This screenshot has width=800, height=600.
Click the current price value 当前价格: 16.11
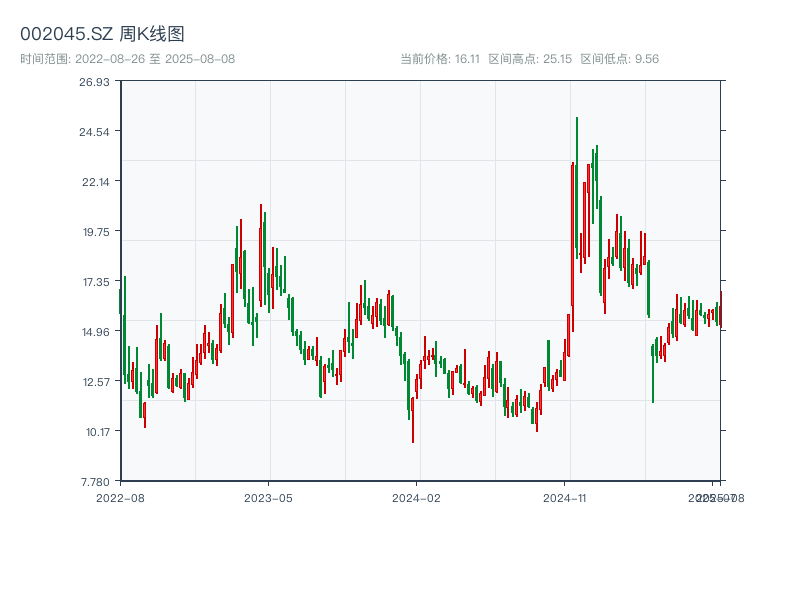point(440,59)
